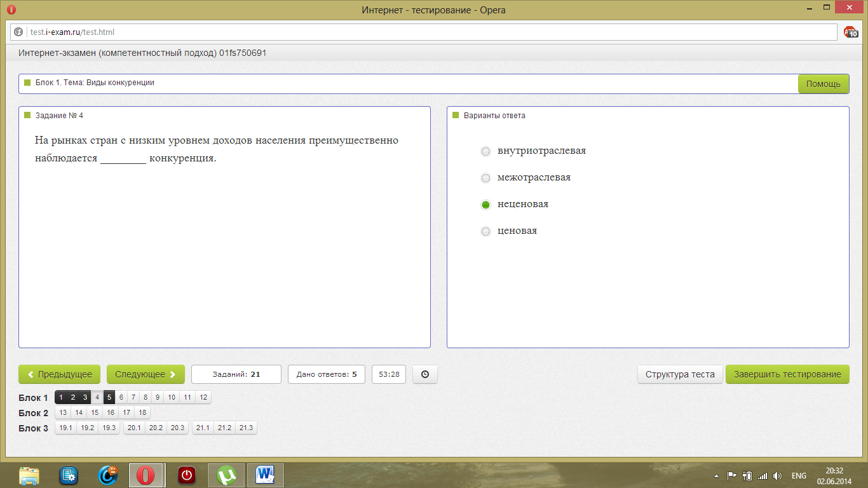Jump to question 19.2 in Блок 3
868x488 pixels.
pos(88,428)
